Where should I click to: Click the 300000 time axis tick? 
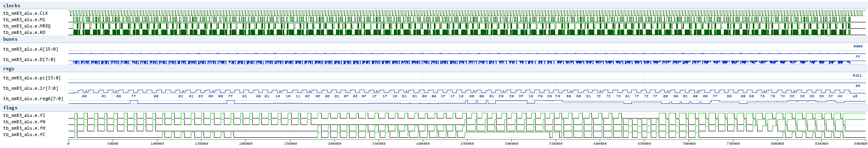pos(334,144)
